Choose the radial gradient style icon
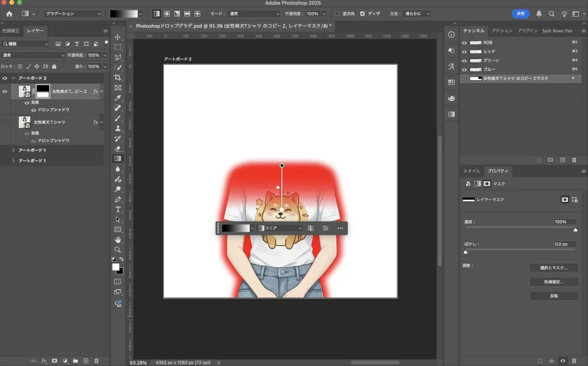The image size is (588, 366). pos(167,13)
